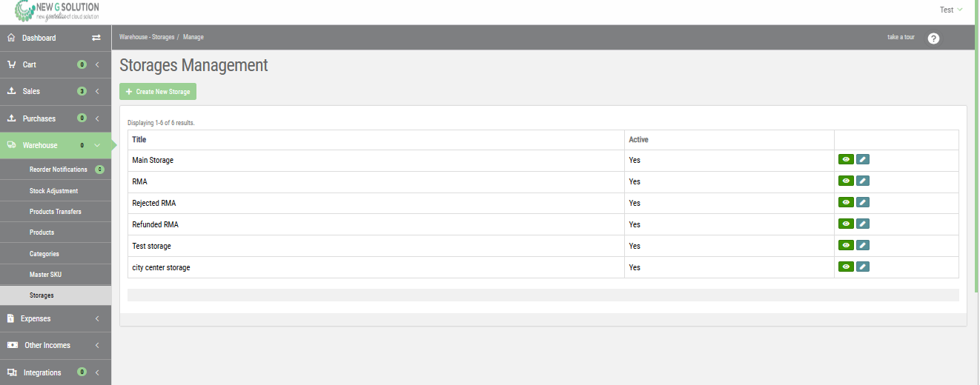Click pencil icon for Rejected RMA
980x385 pixels.
(863, 202)
